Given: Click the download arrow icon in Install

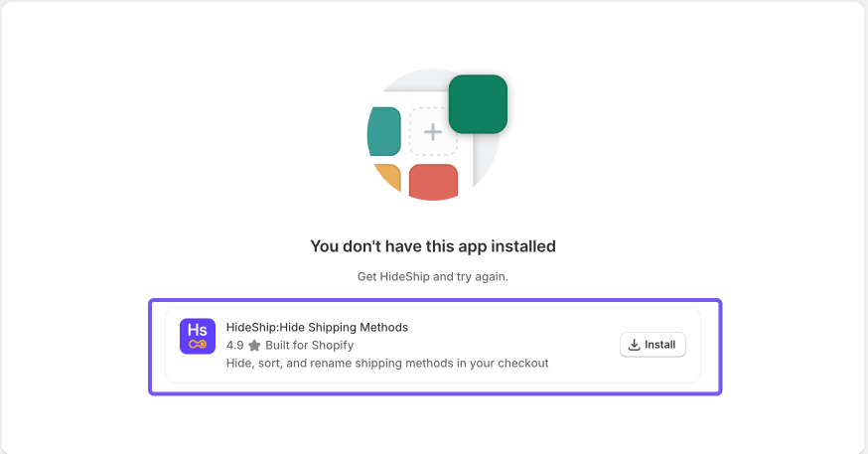Looking at the screenshot, I should (x=635, y=345).
